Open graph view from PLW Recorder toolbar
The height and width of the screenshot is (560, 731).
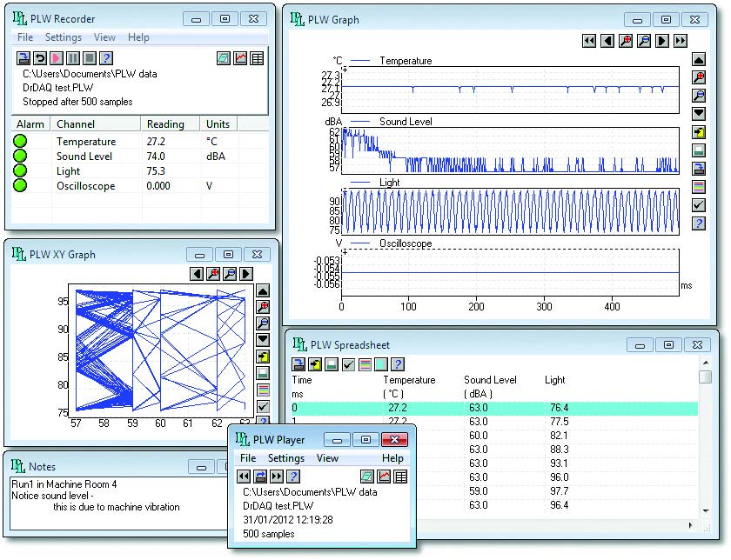click(x=240, y=58)
